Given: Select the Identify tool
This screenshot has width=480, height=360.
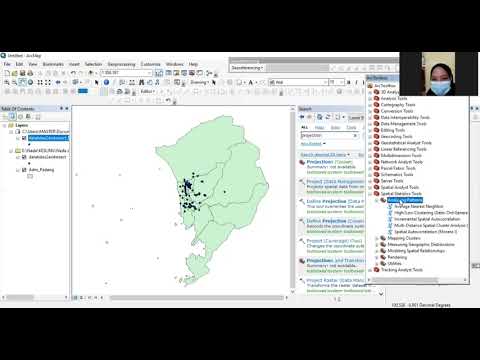Looking at the screenshot, I should tap(106, 82).
